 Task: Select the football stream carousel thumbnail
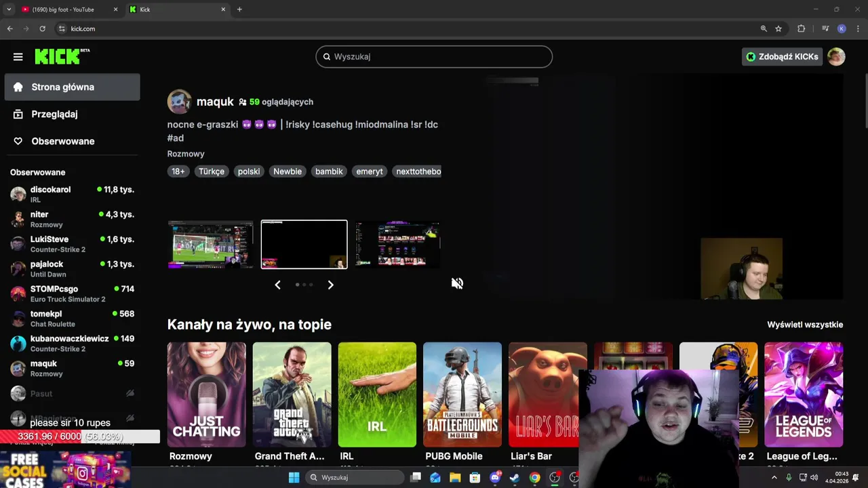coord(210,245)
